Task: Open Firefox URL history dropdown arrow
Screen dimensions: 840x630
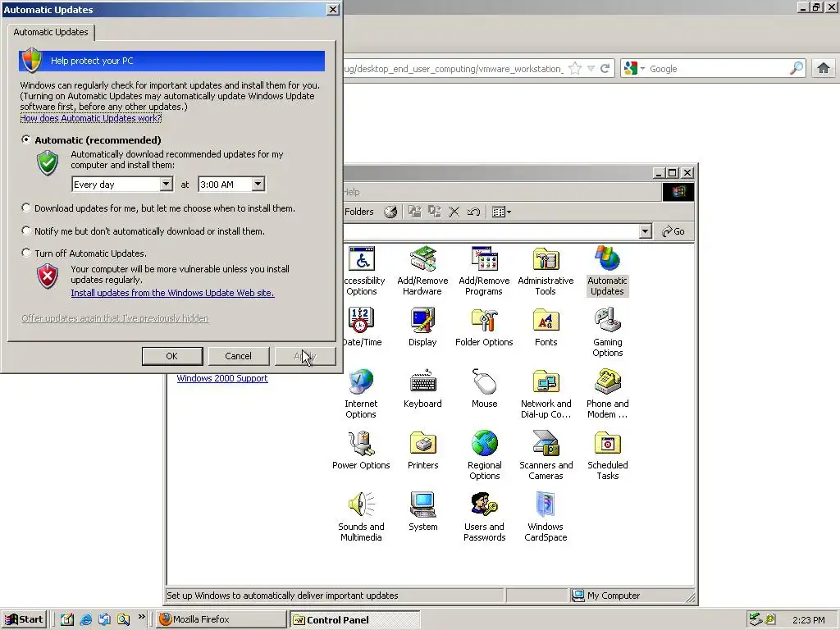Action: (x=591, y=69)
